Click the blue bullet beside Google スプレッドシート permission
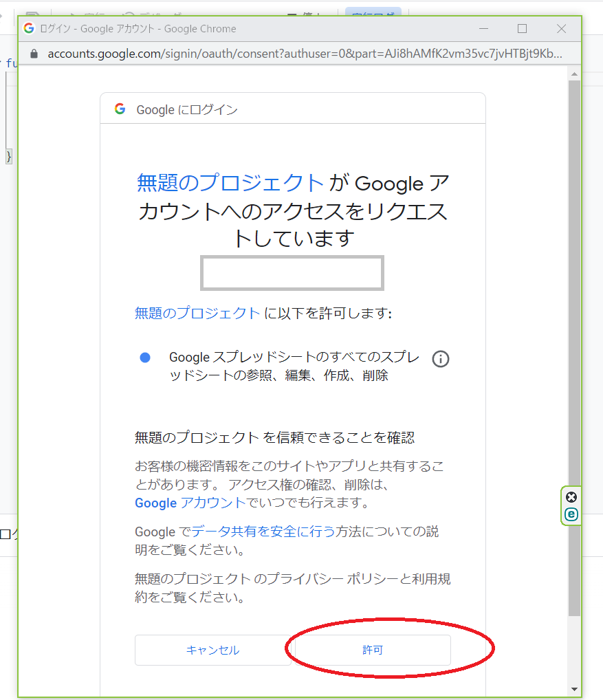 (x=145, y=358)
